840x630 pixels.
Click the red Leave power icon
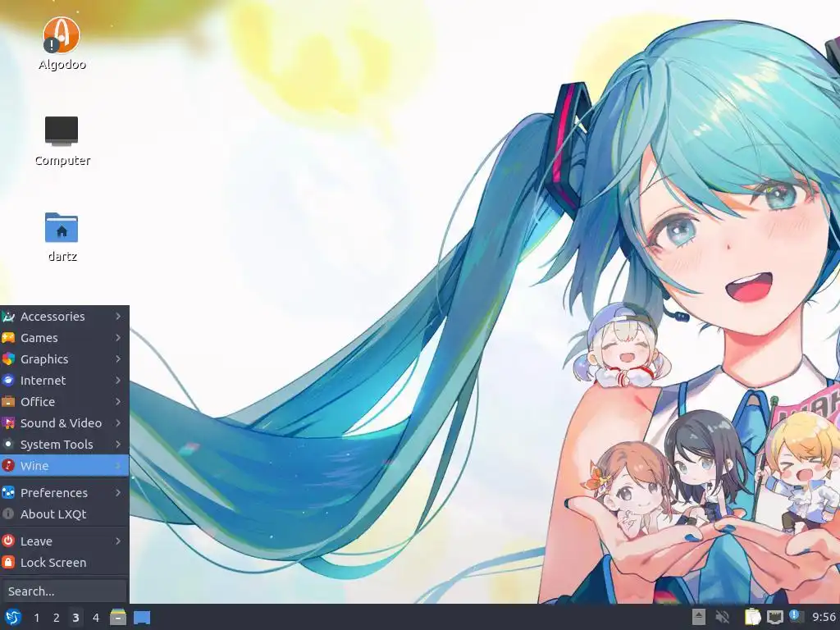pyautogui.click(x=8, y=541)
